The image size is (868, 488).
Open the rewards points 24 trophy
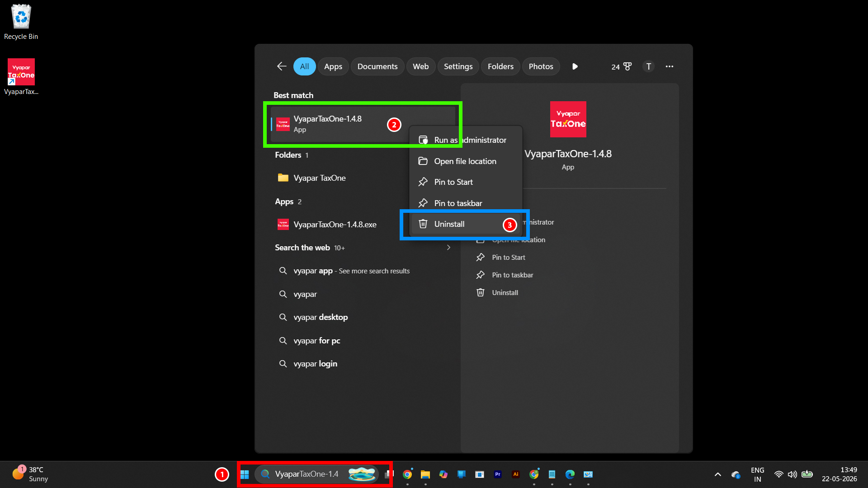point(622,66)
